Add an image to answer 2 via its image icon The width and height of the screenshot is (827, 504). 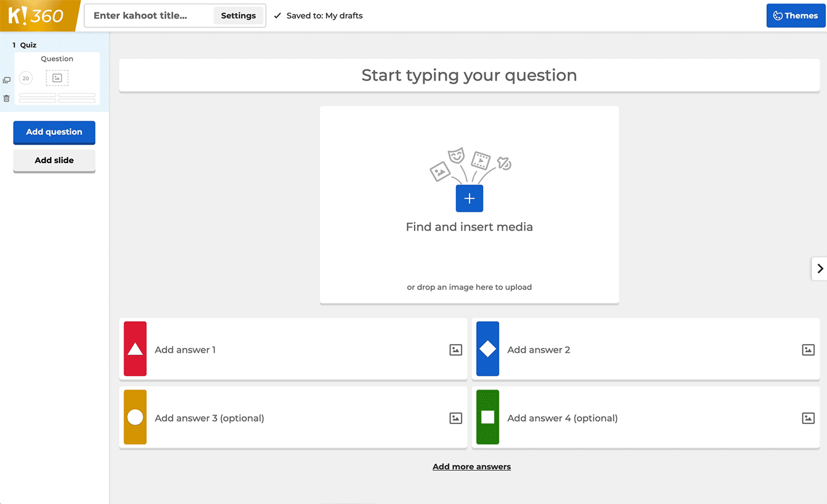[x=808, y=349]
